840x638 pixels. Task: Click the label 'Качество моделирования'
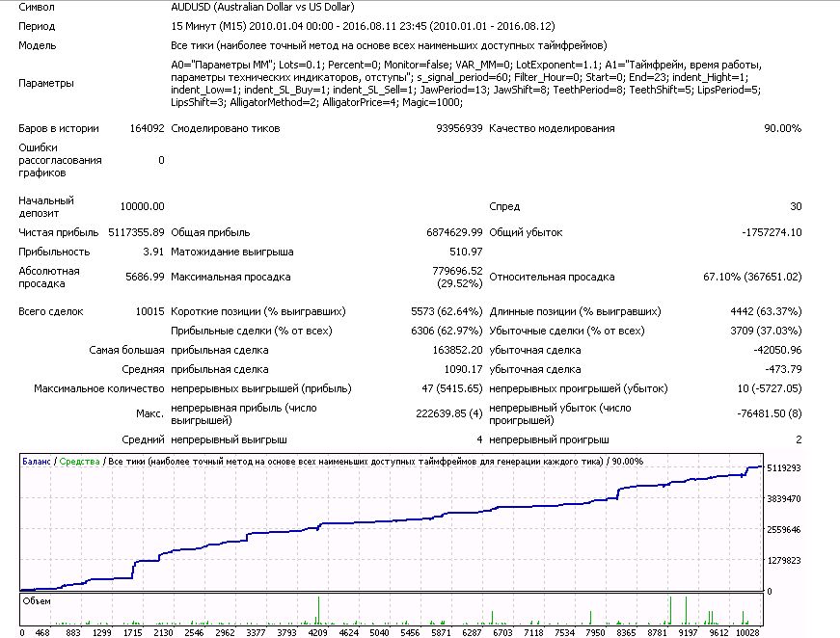tap(552, 128)
